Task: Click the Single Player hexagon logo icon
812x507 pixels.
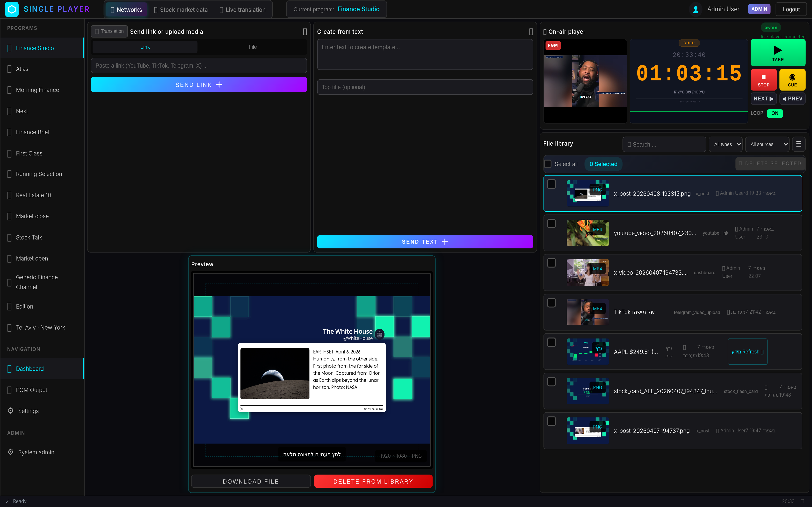Action: click(x=12, y=9)
